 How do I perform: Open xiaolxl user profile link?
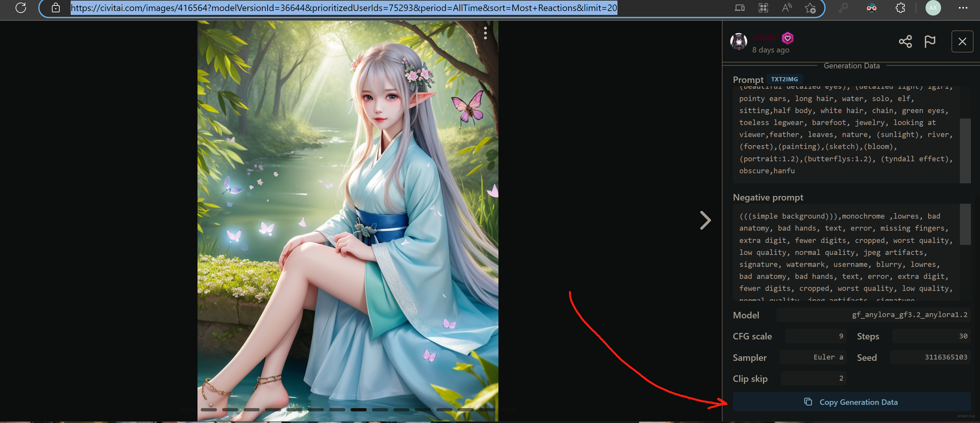[765, 37]
